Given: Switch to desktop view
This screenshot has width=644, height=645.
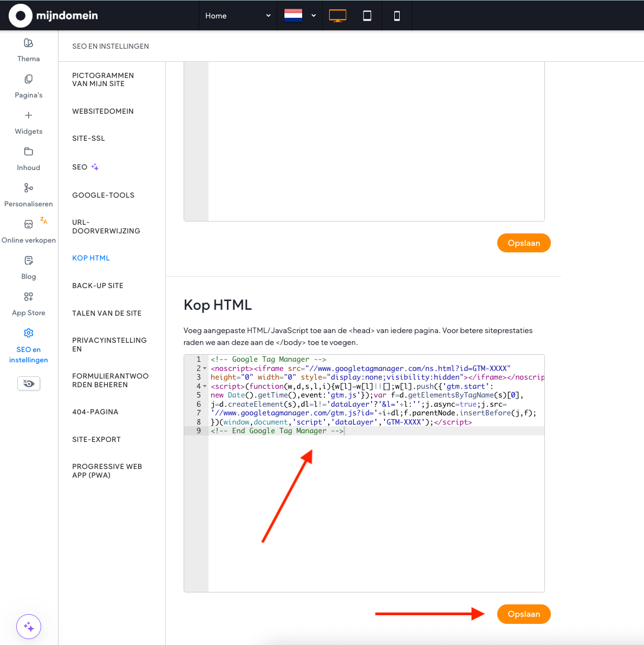Looking at the screenshot, I should point(337,16).
